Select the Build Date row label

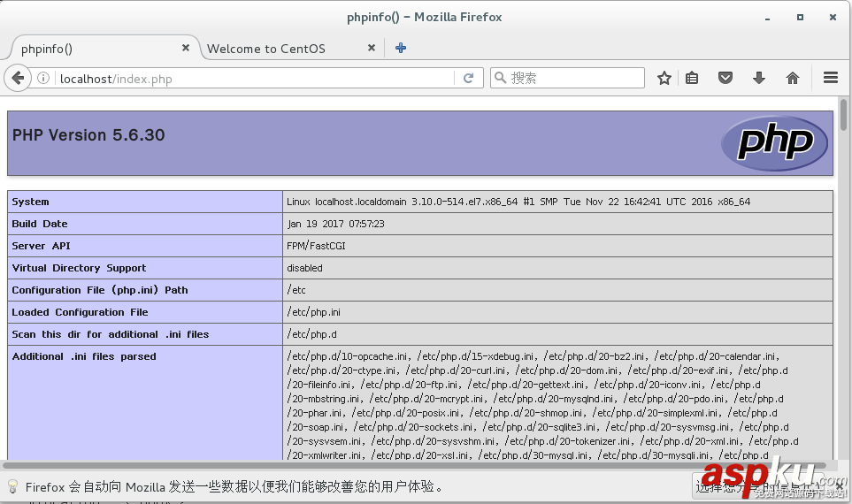tap(40, 224)
